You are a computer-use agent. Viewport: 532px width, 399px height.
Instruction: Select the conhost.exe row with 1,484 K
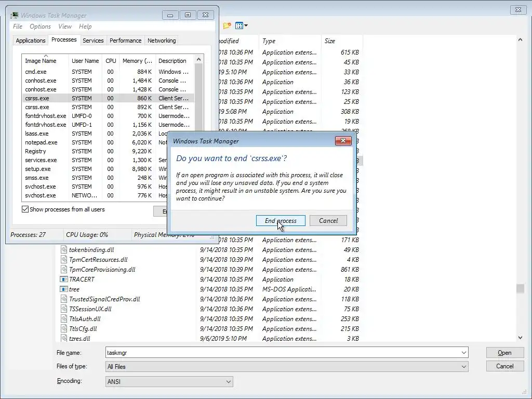(x=108, y=81)
